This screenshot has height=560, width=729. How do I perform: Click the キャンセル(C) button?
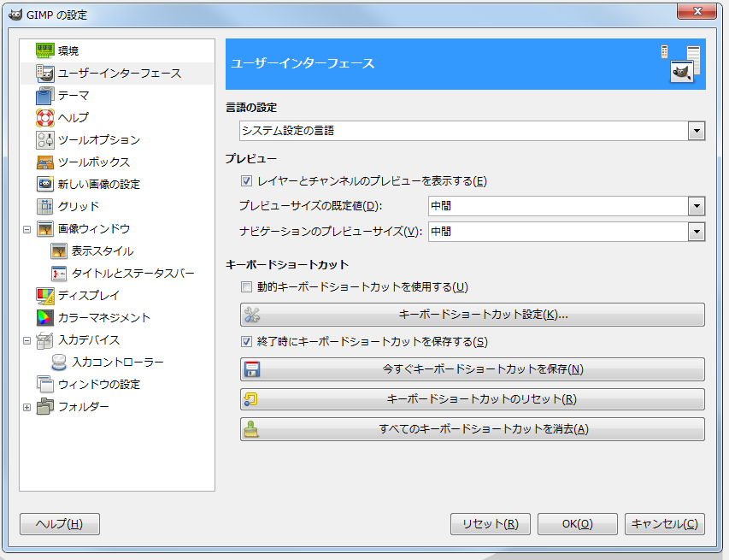(665, 524)
